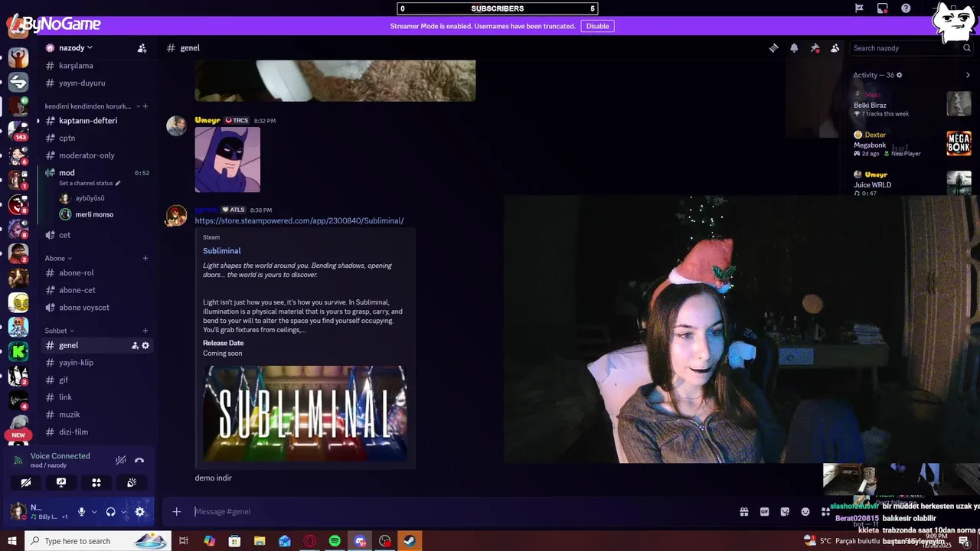Open the emoji picker
This screenshot has height=551, width=980.
pyautogui.click(x=805, y=512)
